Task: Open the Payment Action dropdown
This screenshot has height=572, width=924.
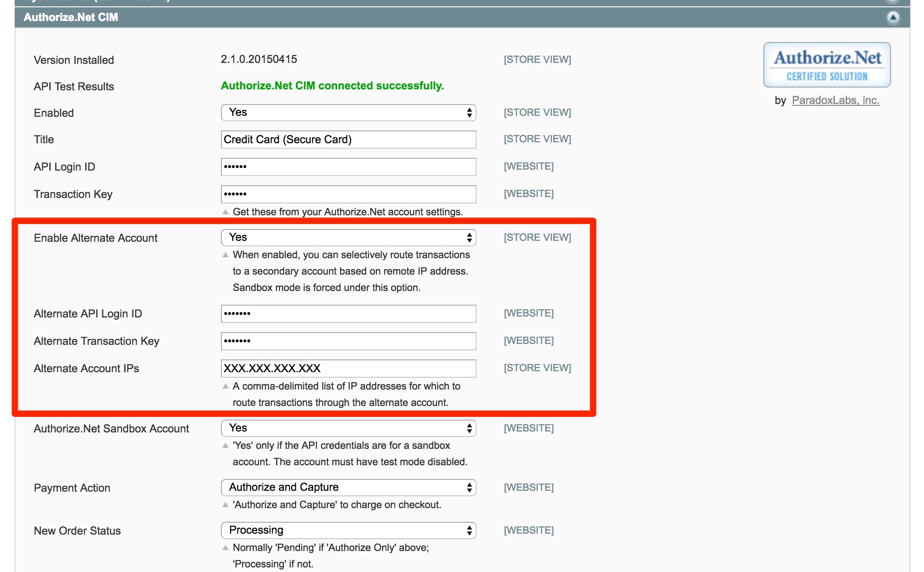Action: tap(348, 488)
